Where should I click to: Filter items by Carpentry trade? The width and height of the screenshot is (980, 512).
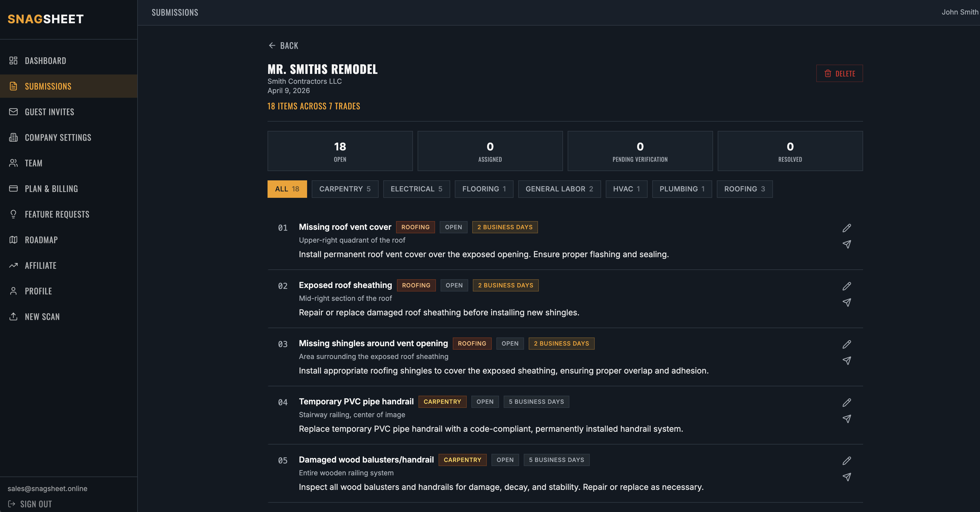(x=345, y=189)
